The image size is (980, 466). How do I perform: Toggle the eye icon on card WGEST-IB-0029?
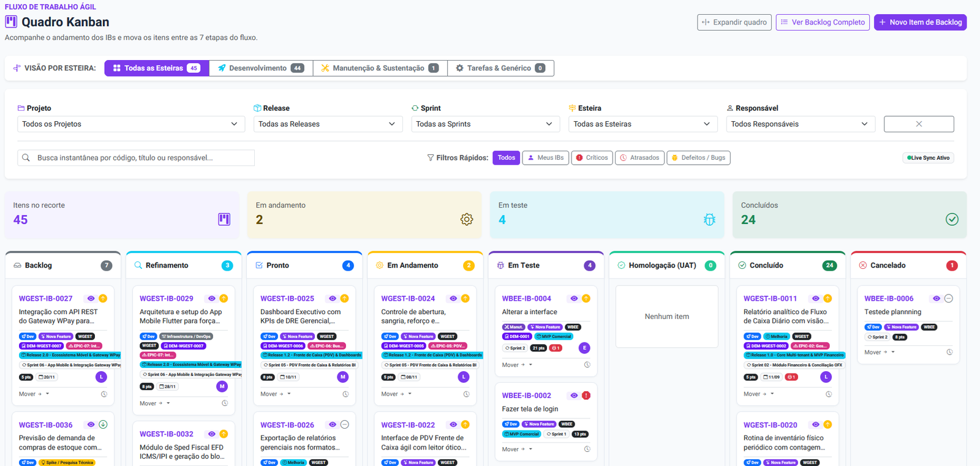pyautogui.click(x=211, y=298)
